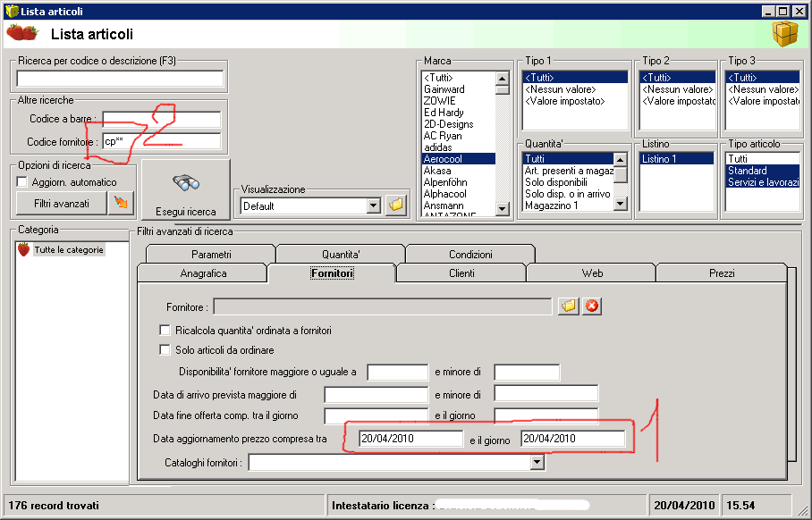Select Gainward in Marca list
The image size is (812, 520).
(x=458, y=89)
